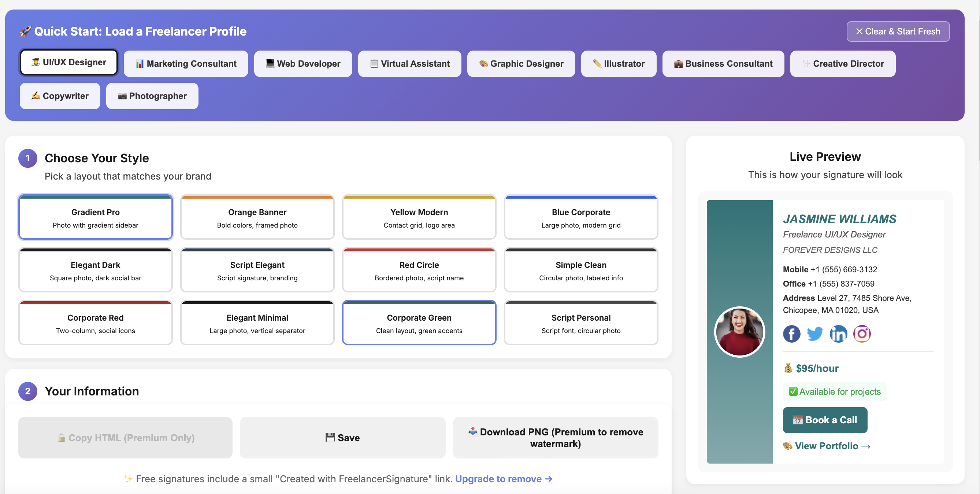Viewport: 980px width, 494px height.
Task: Click the View Portfolio link
Action: (826, 446)
